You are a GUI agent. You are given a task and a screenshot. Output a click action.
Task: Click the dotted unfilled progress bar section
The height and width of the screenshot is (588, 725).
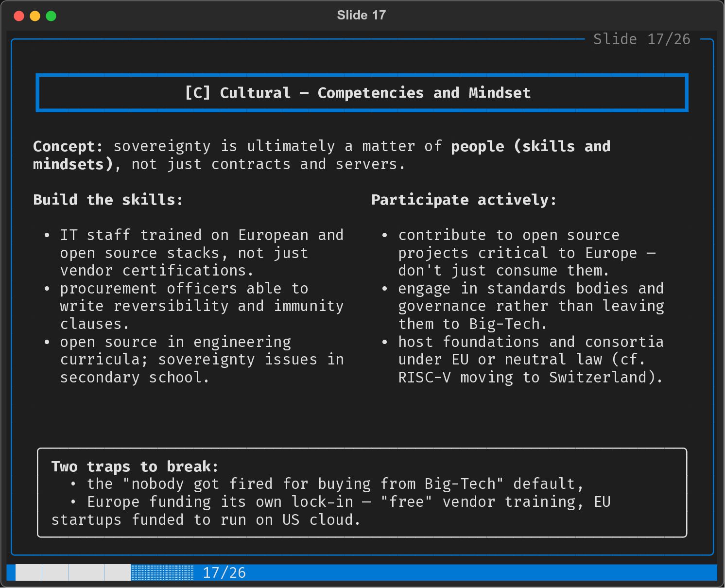pyautogui.click(x=162, y=572)
